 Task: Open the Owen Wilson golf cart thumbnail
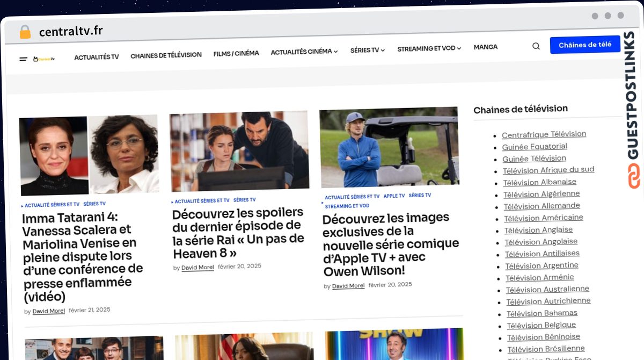(389, 147)
